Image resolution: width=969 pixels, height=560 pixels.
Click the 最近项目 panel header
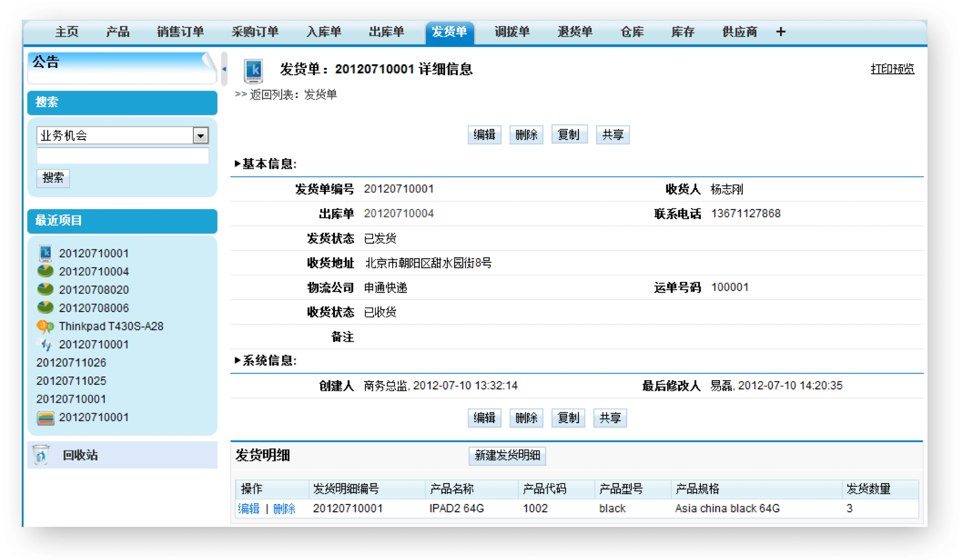(122, 221)
